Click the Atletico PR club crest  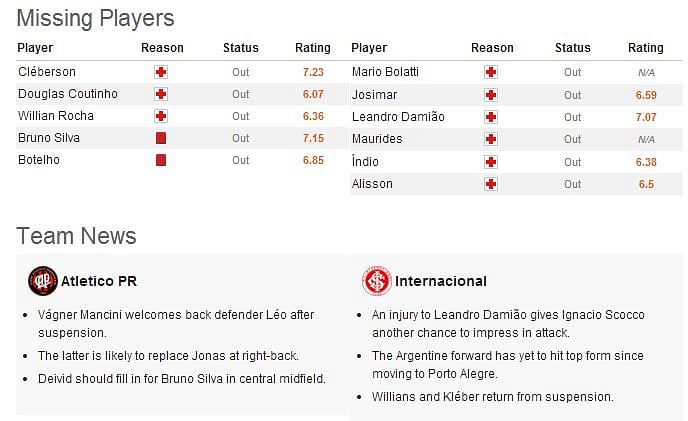coord(43,281)
